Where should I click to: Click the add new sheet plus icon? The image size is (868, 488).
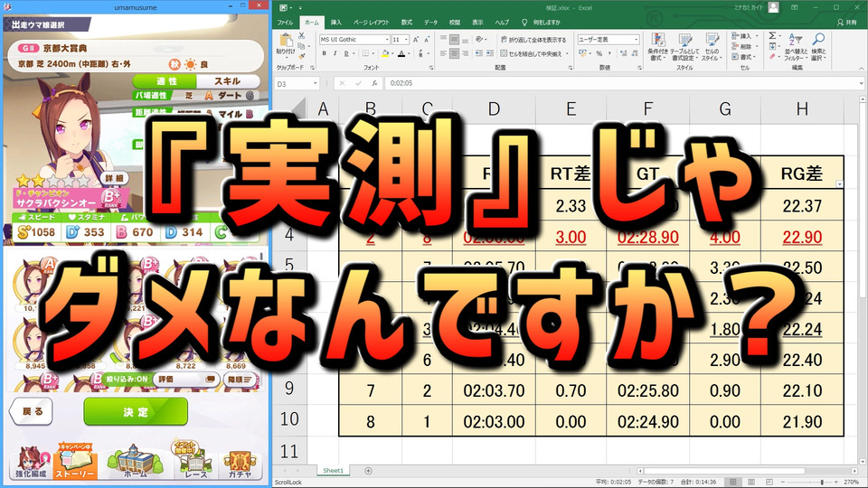coord(368,470)
